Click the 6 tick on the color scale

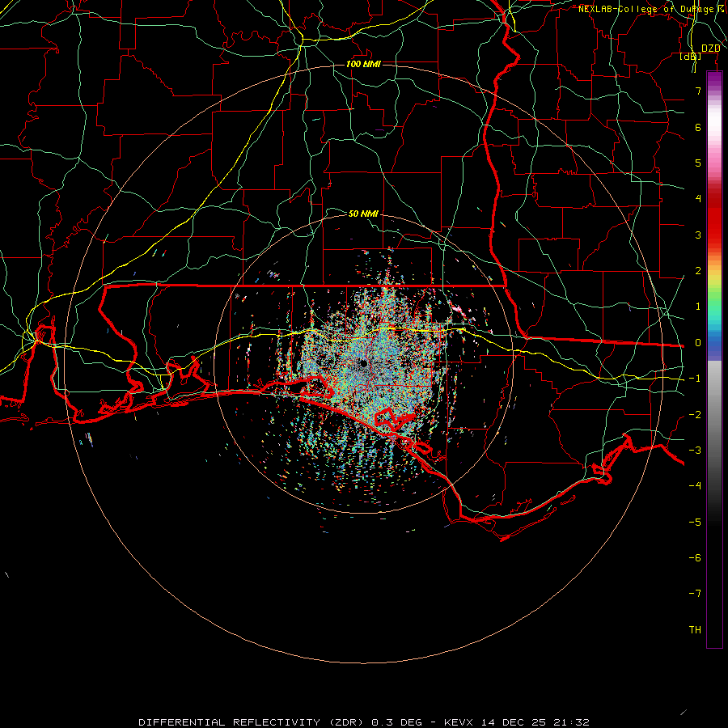(698, 127)
